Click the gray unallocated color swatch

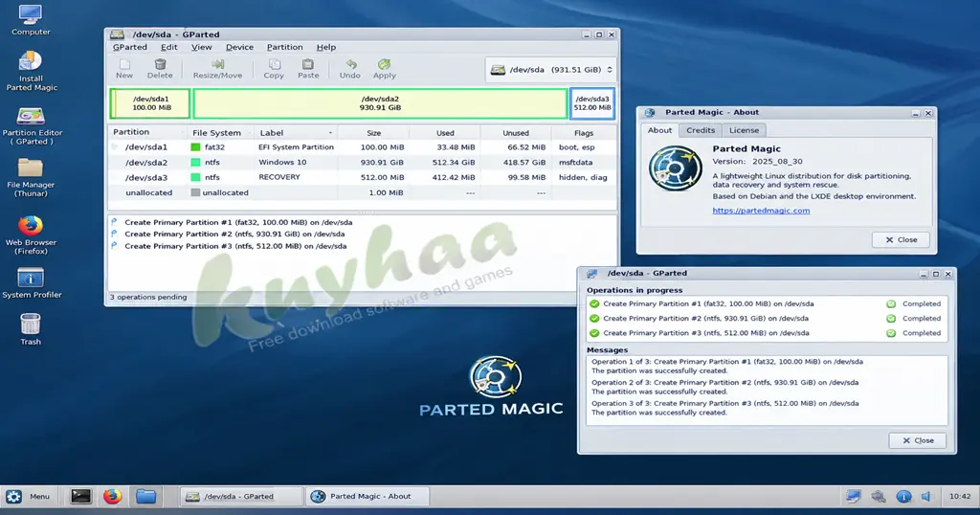tap(195, 192)
